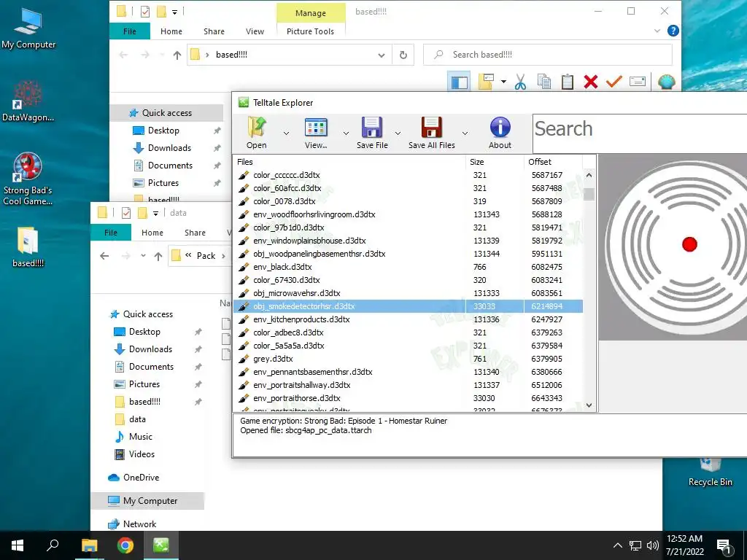Toggle the preview pane icon in based!!!! window
Viewport: 747px width, 560px height.
[460, 82]
